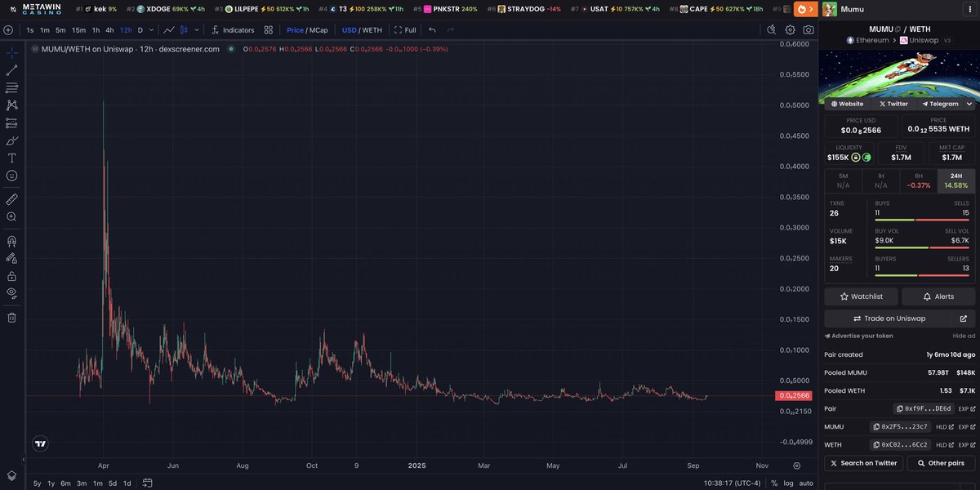Open the Indicators dialog via the fx icon
This screenshot has height=490, width=980.
click(x=216, y=29)
